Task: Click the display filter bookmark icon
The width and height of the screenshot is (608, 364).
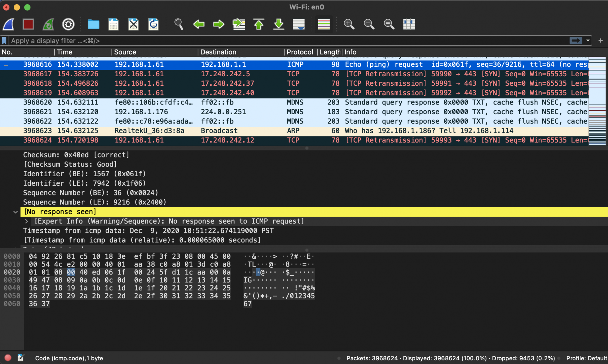Action: pos(4,40)
